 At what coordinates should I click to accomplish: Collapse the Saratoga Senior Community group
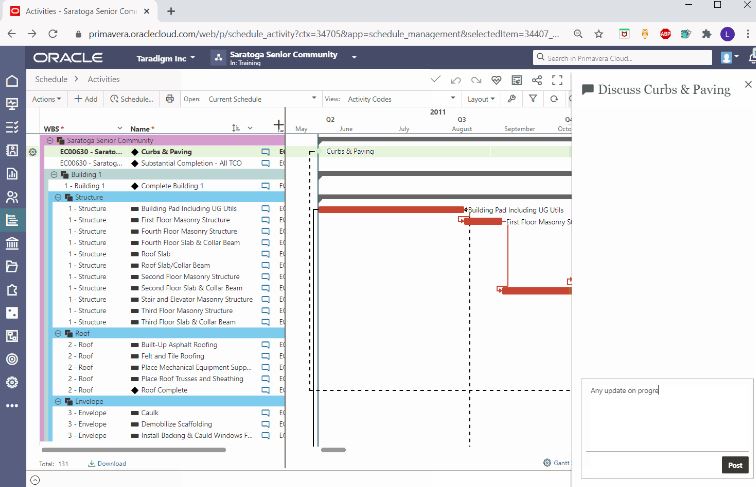[50, 140]
